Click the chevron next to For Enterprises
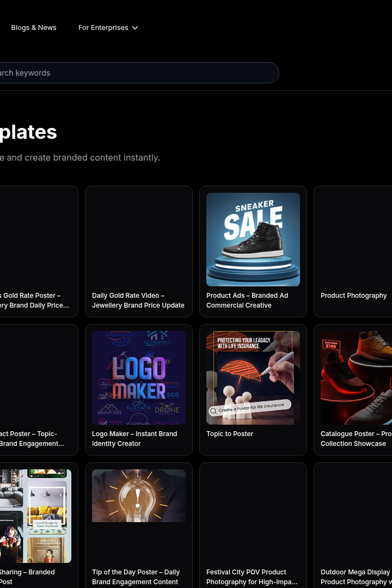 click(135, 28)
